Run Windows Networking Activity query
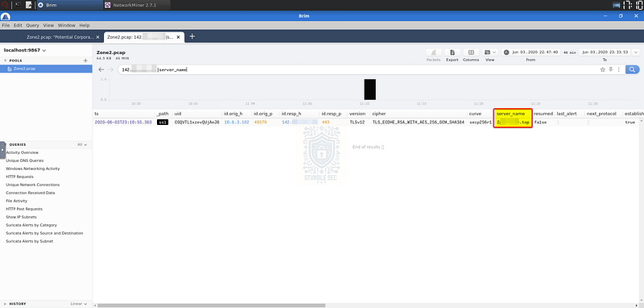The width and height of the screenshot is (644, 308). tap(33, 169)
